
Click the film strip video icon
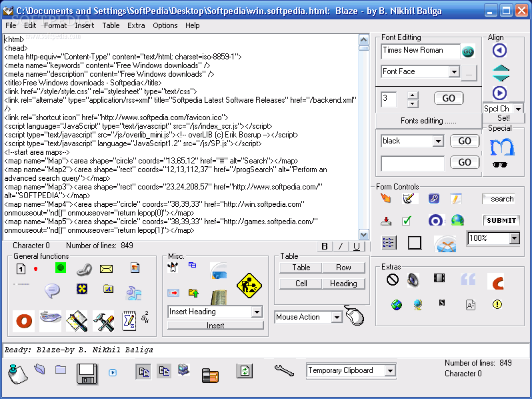(x=439, y=278)
